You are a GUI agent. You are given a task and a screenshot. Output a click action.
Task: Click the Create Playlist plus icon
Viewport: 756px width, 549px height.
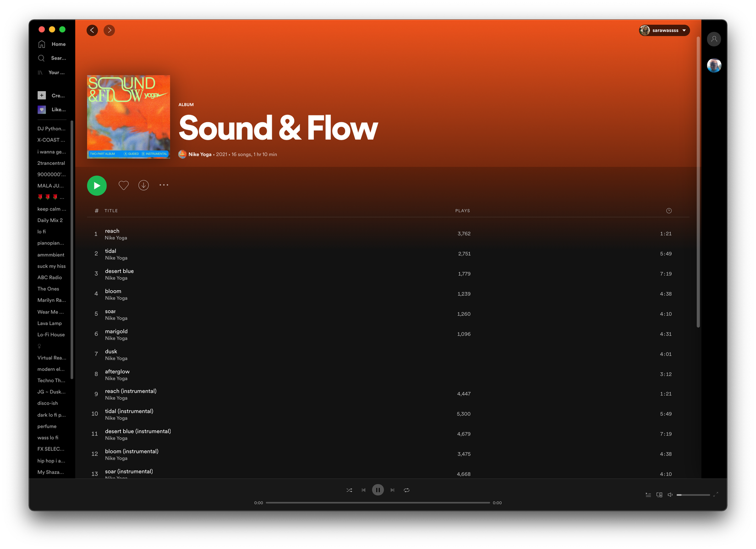pos(42,95)
